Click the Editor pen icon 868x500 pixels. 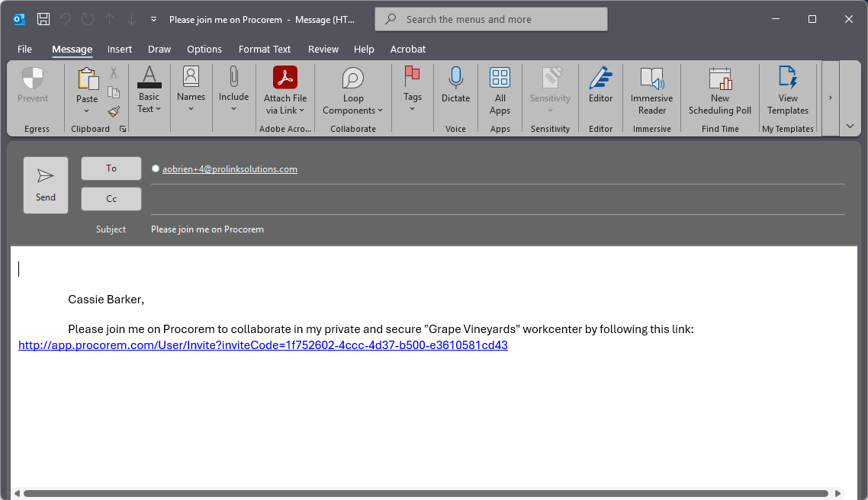point(600,79)
